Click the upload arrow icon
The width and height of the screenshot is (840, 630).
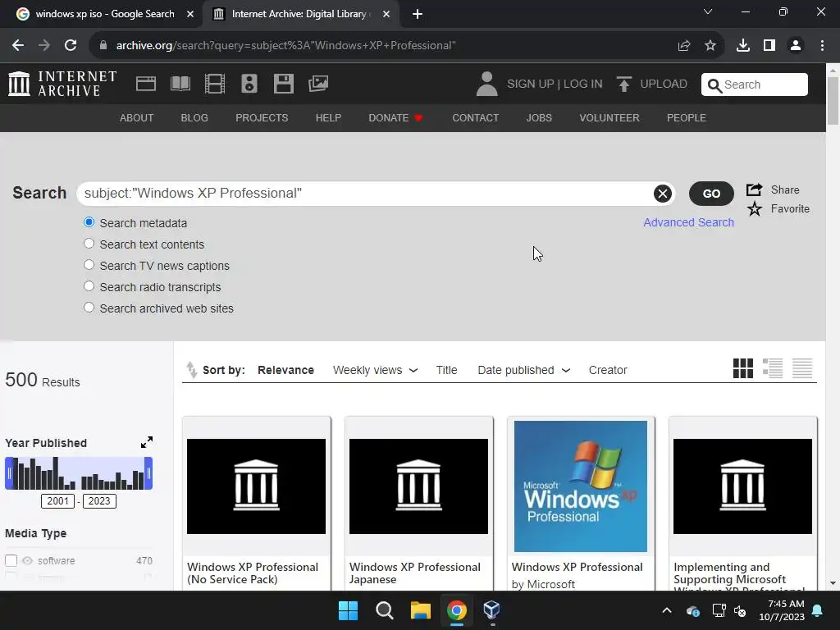[x=623, y=84]
